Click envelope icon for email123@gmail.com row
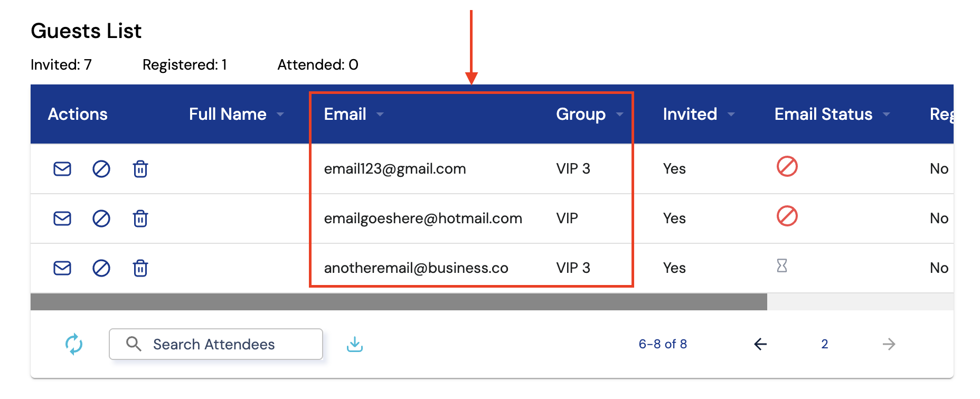Image resolution: width=980 pixels, height=399 pixels. pos(62,169)
